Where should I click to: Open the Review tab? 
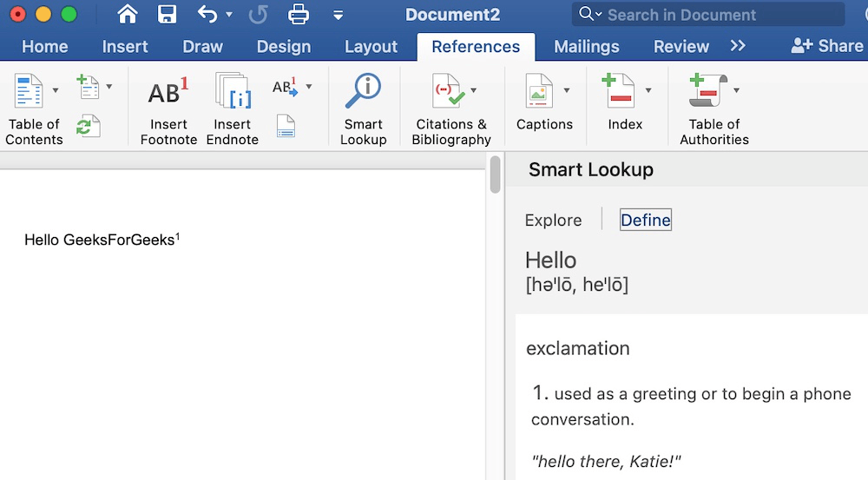pos(681,47)
